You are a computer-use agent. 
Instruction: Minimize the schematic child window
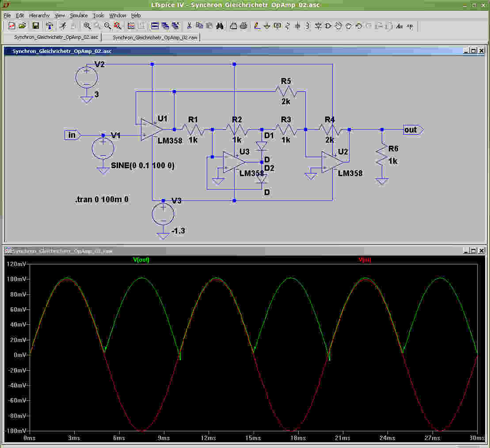[466, 51]
